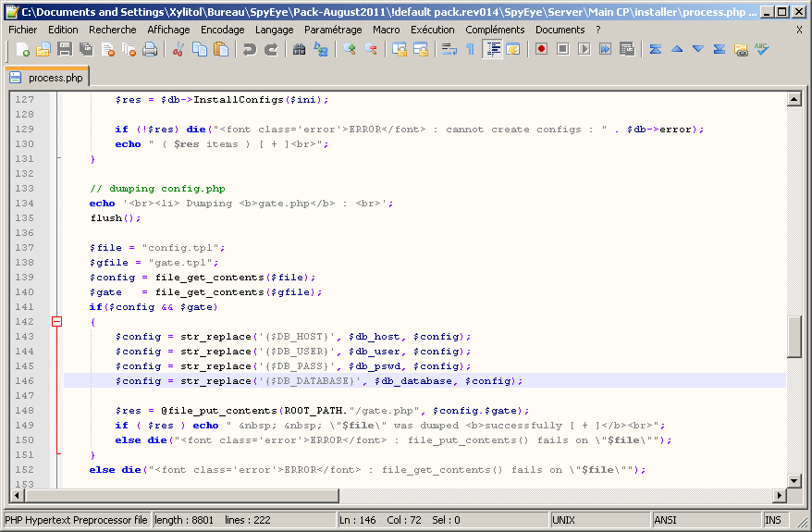Click the horizontal scrollbar thumb
812x532 pixels.
(x=182, y=496)
